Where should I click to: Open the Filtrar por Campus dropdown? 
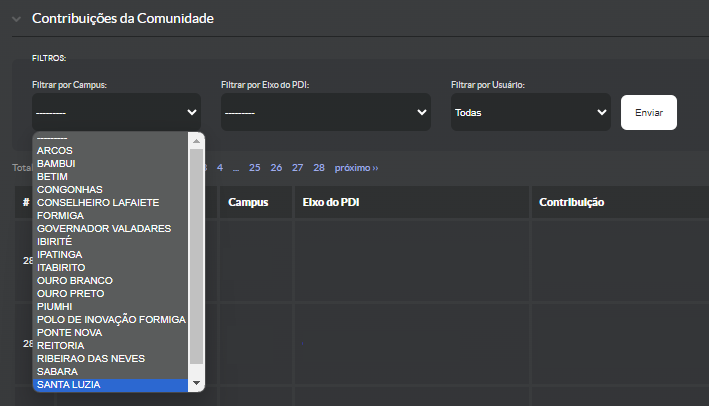pyautogui.click(x=116, y=113)
